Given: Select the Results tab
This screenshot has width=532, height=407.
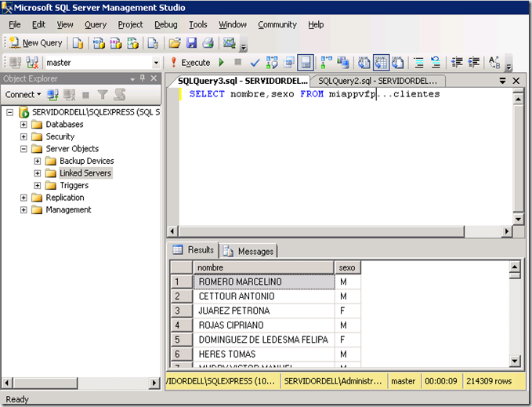Looking at the screenshot, I should [194, 250].
